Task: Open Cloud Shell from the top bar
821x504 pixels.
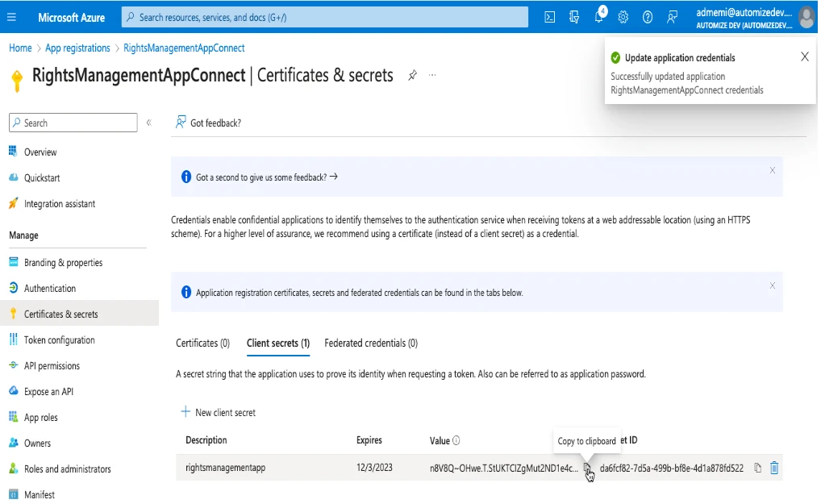Action: click(x=550, y=17)
